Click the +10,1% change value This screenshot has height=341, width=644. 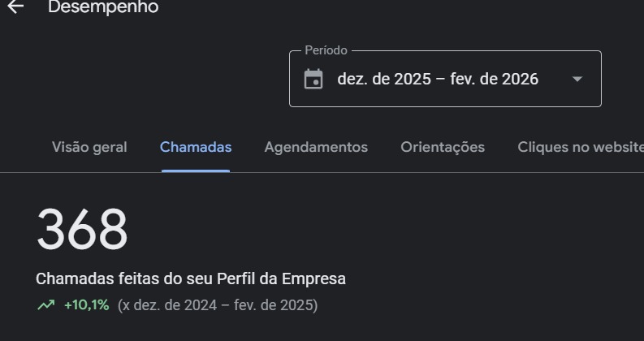coord(86,305)
